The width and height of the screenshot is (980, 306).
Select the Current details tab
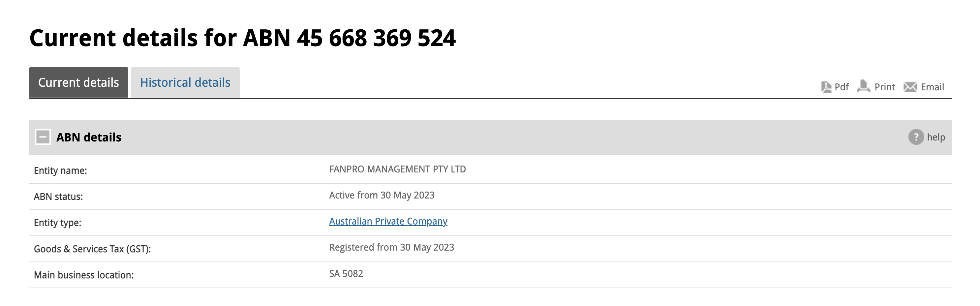(x=79, y=82)
